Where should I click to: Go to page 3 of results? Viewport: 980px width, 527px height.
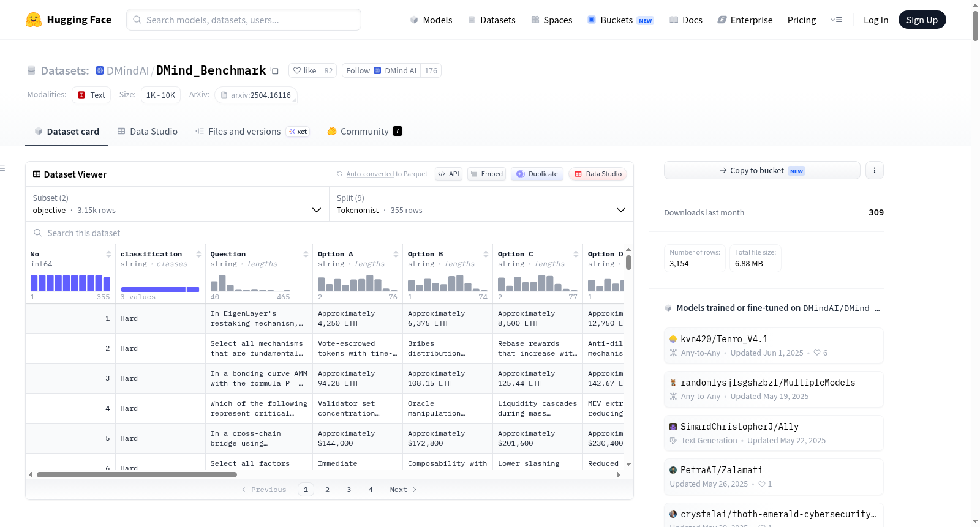coord(349,490)
